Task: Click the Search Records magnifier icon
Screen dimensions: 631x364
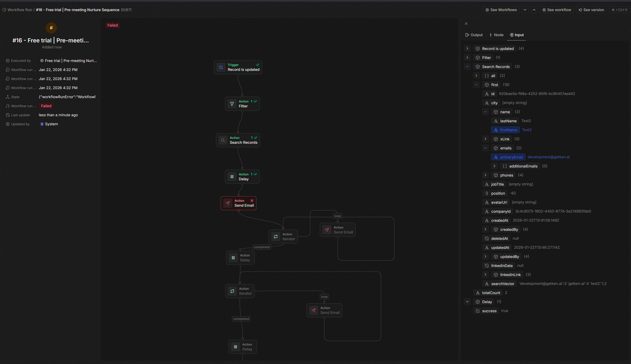Action: (x=223, y=140)
